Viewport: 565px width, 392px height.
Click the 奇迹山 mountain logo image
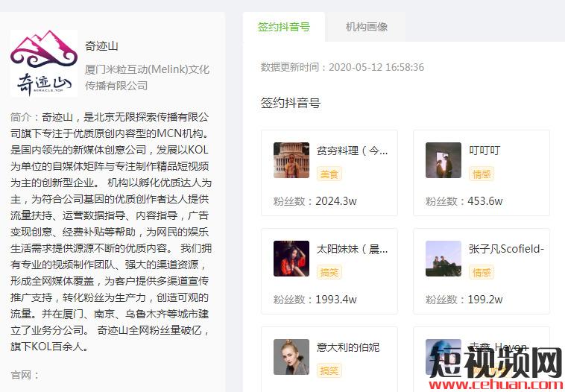[x=44, y=63]
